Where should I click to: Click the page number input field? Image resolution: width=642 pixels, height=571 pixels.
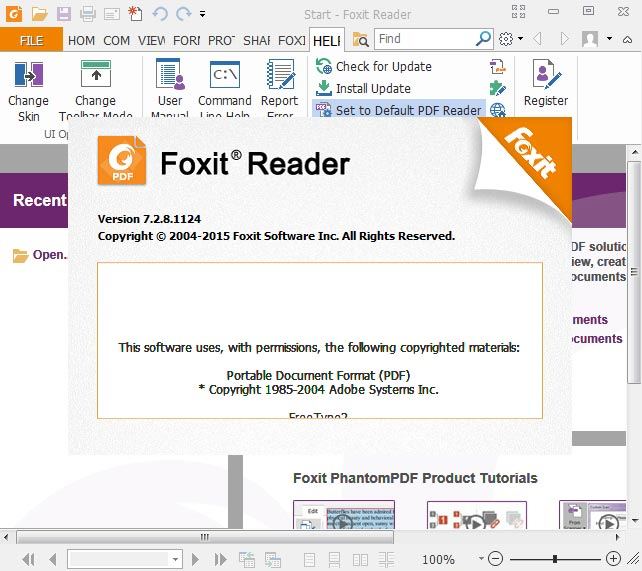point(118,559)
